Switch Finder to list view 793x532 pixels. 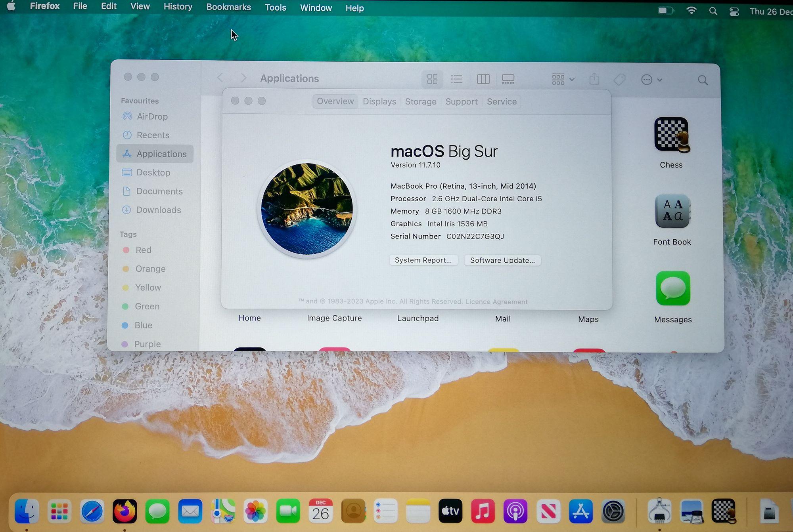(x=457, y=79)
